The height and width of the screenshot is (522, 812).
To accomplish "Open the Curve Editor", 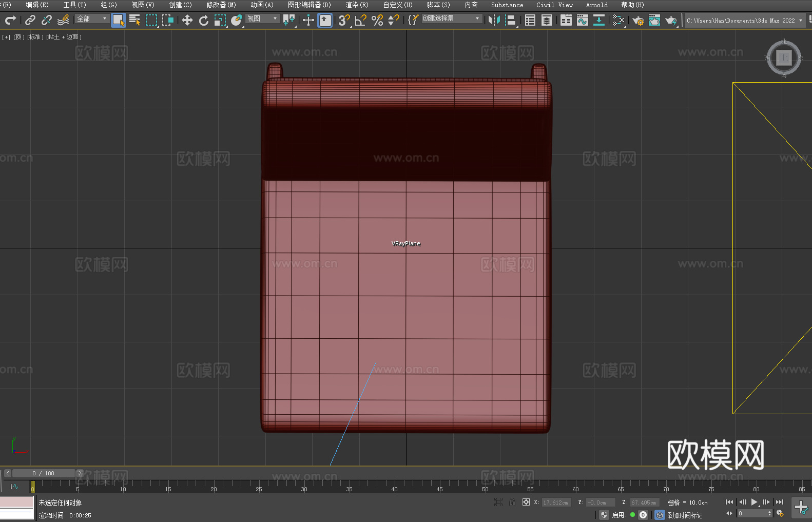I will tap(583, 20).
